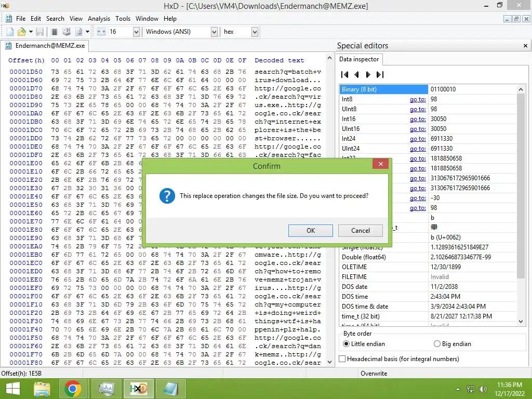Click Data inspector scrollbar down arrow
The height and width of the screenshot is (399, 532).
coord(521,321)
